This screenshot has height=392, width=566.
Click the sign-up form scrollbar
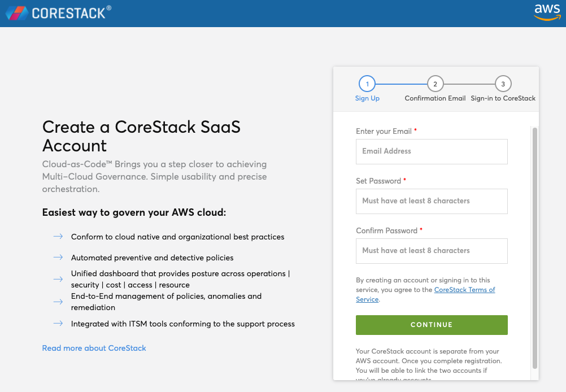click(535, 248)
